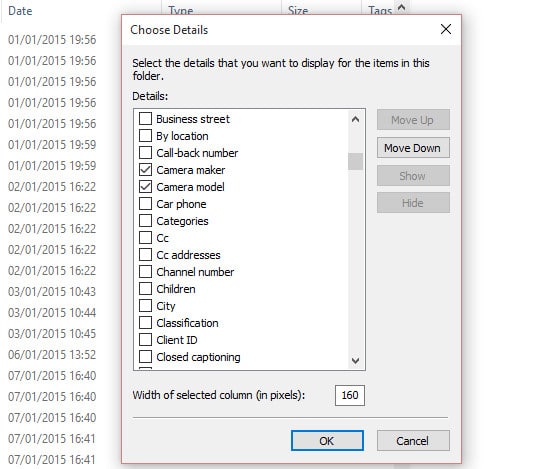Tick the Categories checkbox
Viewport: 546px width, 469px height.
tap(145, 221)
